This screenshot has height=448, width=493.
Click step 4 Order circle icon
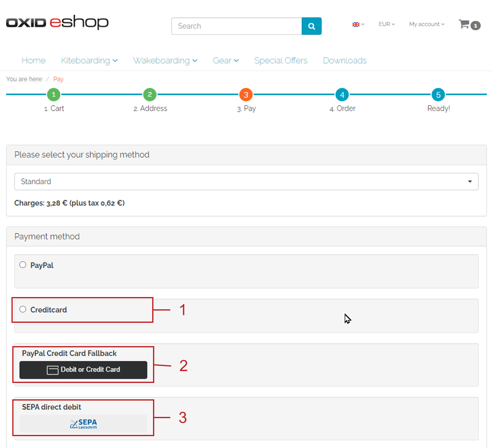(342, 95)
